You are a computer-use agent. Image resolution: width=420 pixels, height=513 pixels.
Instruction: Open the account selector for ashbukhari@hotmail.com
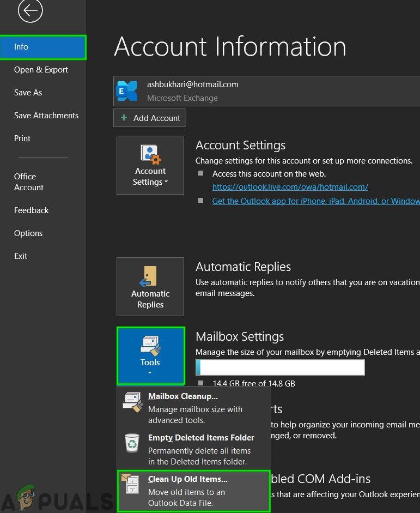click(267, 91)
